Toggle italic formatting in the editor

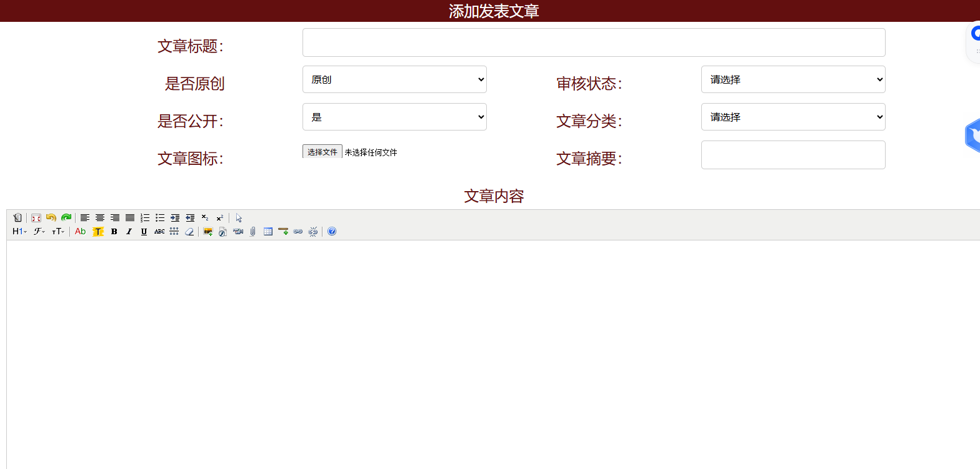(x=129, y=232)
